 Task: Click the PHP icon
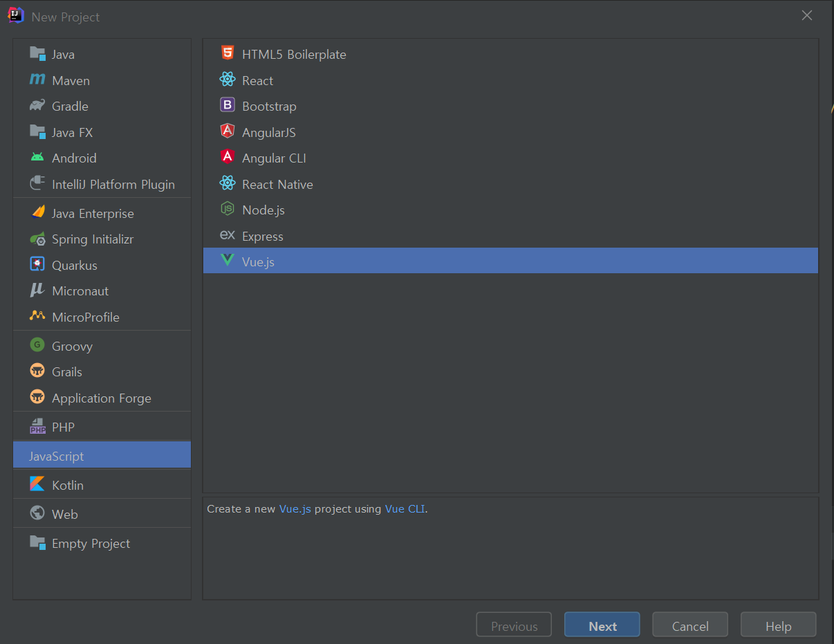pos(37,427)
